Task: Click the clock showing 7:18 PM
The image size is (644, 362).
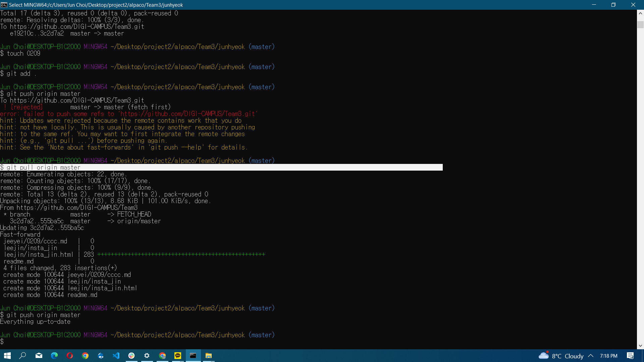Action: pyautogui.click(x=608, y=356)
